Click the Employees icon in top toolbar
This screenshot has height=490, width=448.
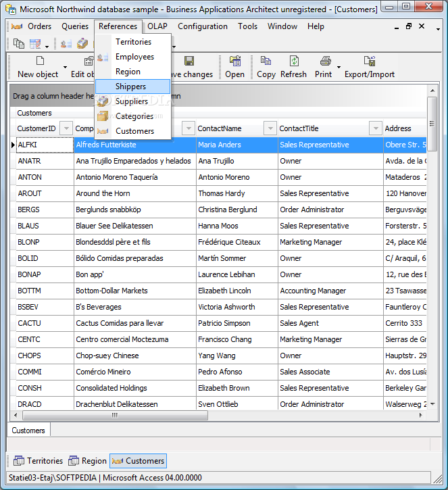66,44
